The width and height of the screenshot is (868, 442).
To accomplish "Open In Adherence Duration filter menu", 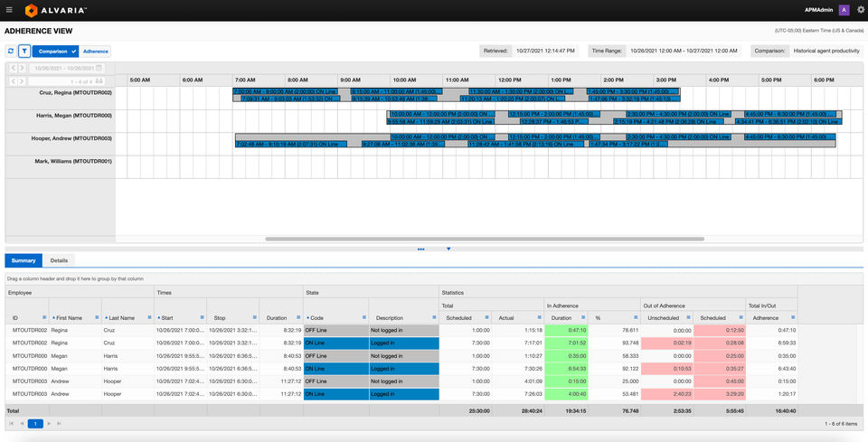I will 583,317.
